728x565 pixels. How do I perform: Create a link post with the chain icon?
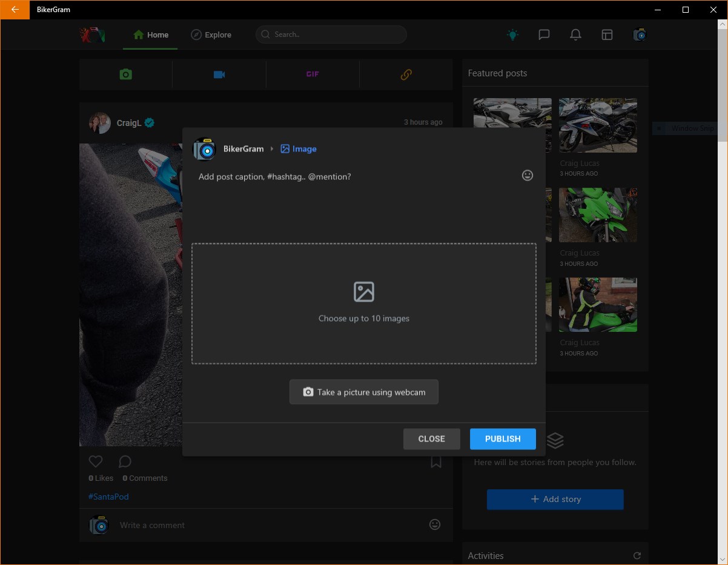[x=406, y=74]
